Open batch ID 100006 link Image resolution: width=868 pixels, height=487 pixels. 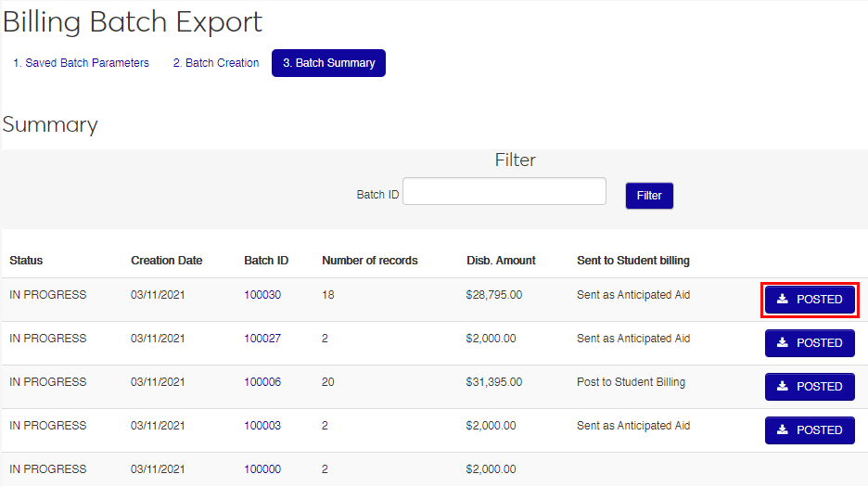coord(262,382)
